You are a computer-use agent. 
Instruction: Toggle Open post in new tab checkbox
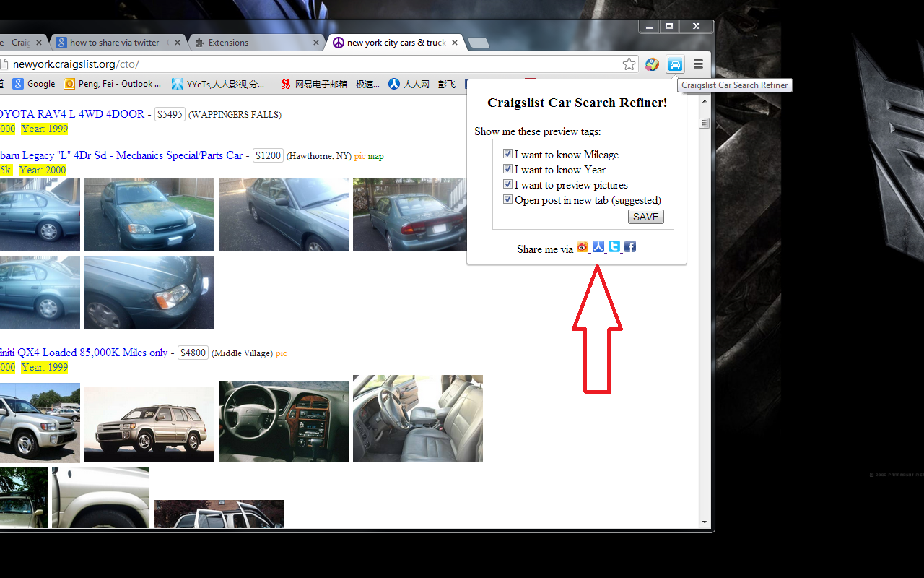tap(507, 199)
